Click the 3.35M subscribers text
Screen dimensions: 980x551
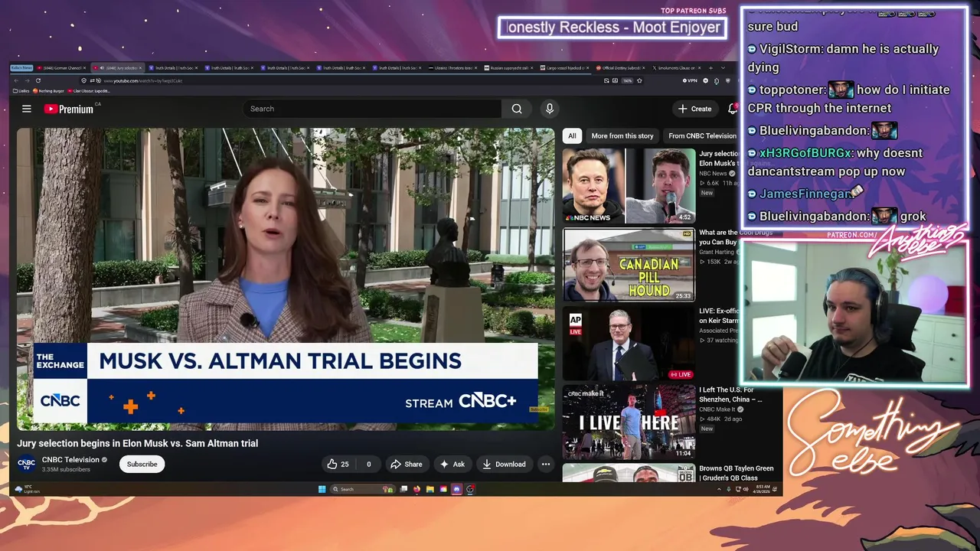66,469
